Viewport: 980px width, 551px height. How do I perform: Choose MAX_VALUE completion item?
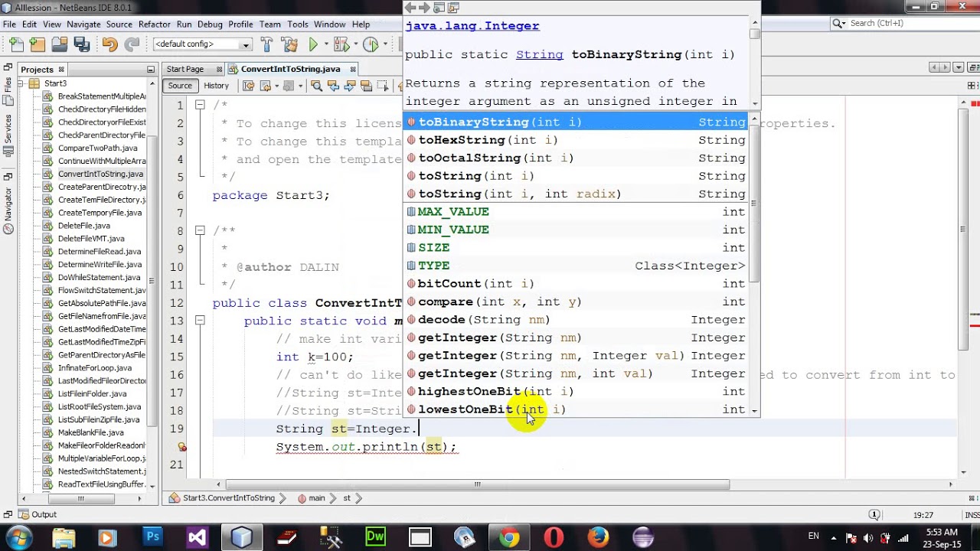[x=576, y=211]
